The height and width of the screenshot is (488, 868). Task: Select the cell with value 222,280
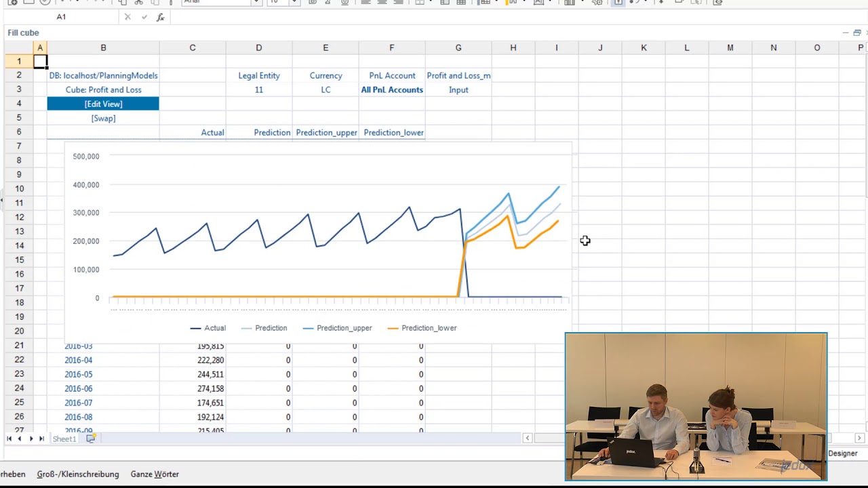pos(193,360)
